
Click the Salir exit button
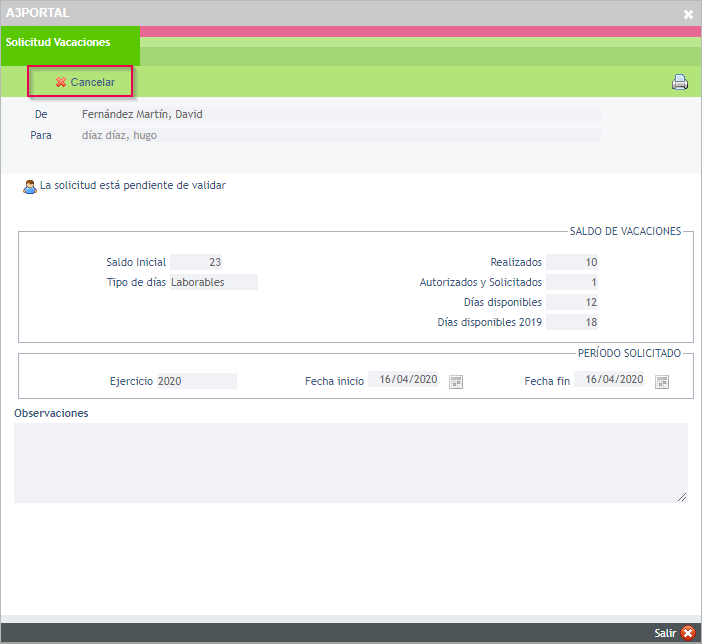coord(675,633)
